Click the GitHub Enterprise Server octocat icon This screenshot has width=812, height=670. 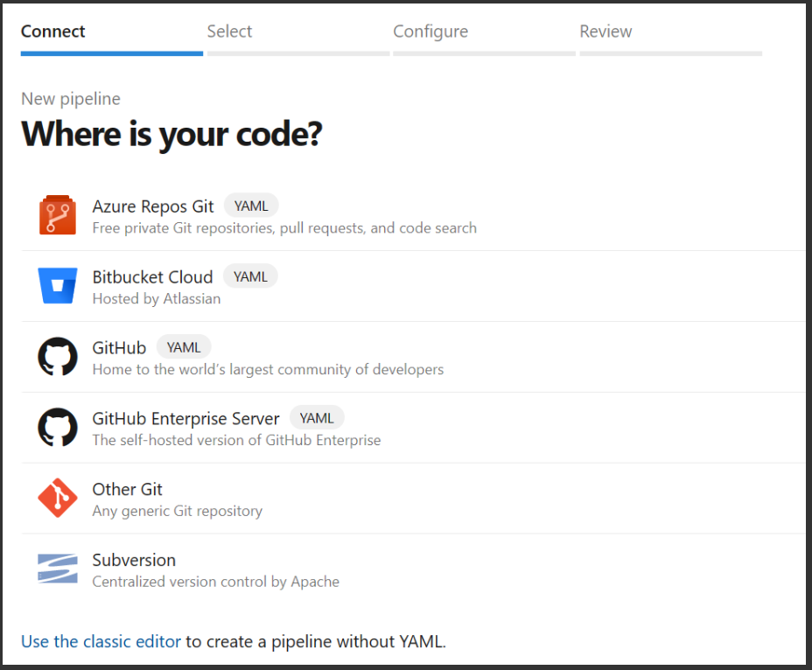coord(58,427)
